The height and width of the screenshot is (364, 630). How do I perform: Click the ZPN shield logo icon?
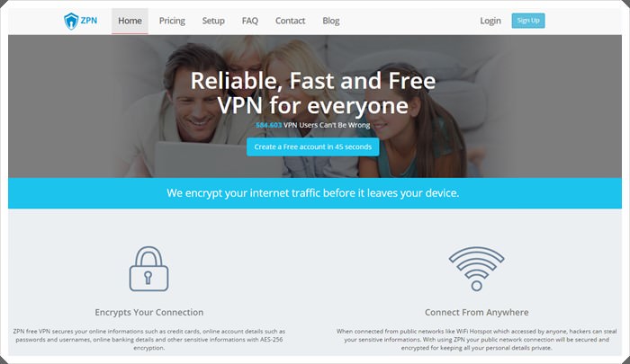pyautogui.click(x=71, y=21)
